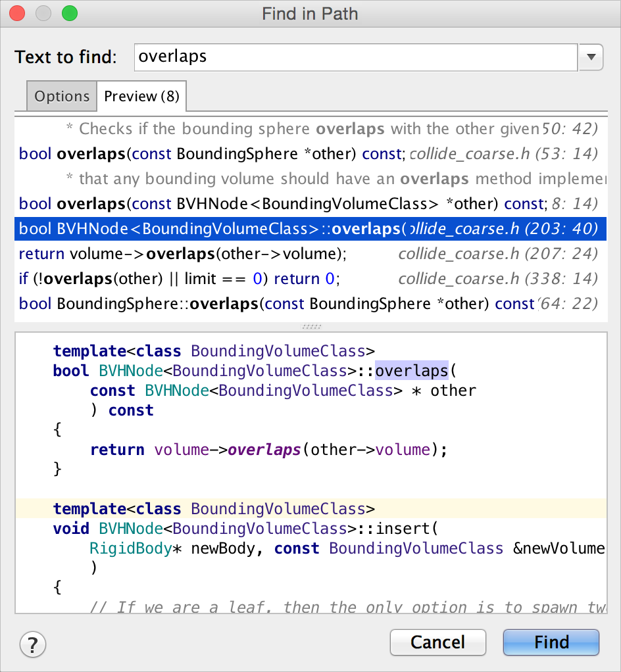621x672 pixels.
Task: Select result 'if (!overlaps(other) || limit == 0) return 0;'
Action: point(311,279)
